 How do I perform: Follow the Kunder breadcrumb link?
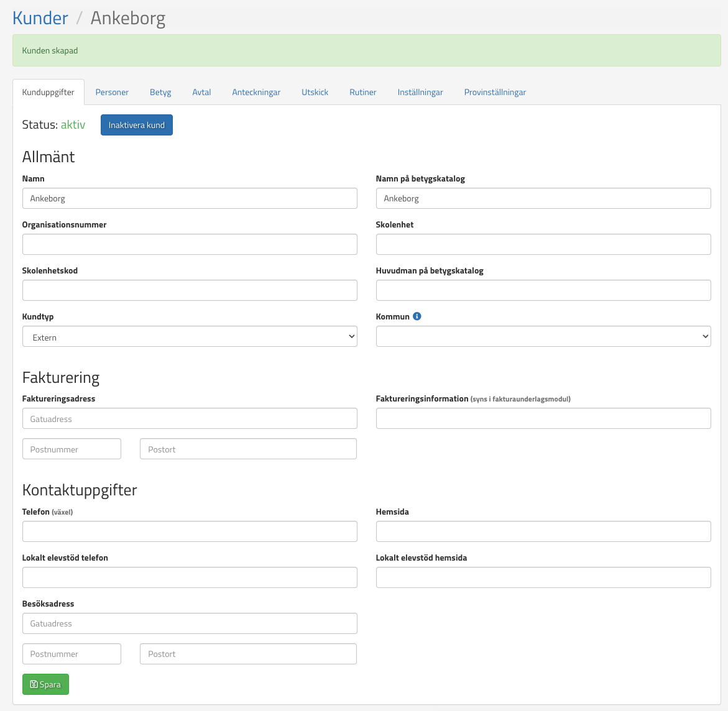tap(40, 18)
